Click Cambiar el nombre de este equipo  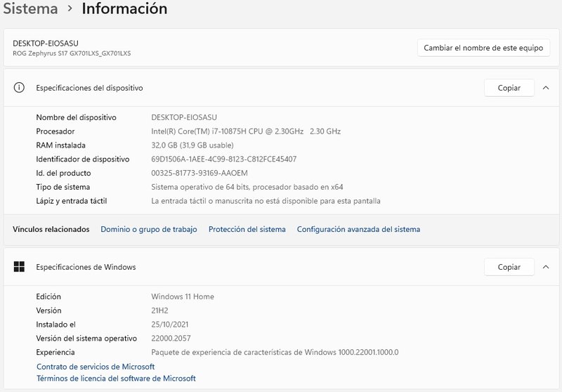pos(483,48)
